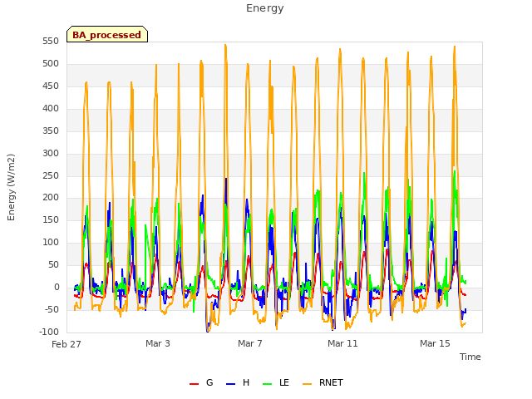Click the blue H legend color marker
The image size is (532, 399).
coord(231,384)
